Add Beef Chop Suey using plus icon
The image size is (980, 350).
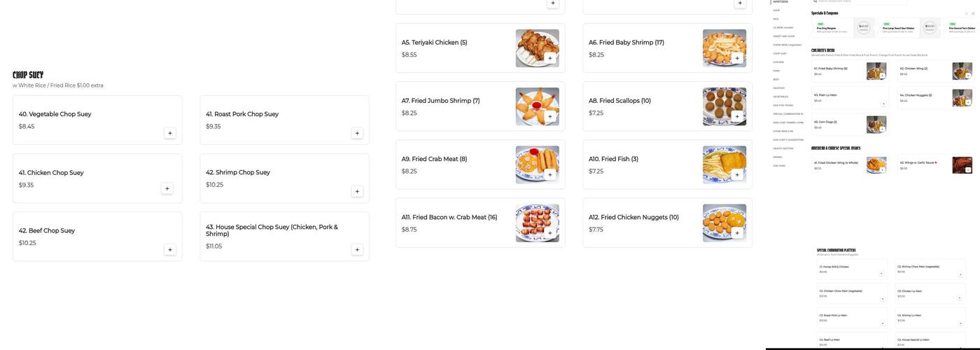pyautogui.click(x=170, y=250)
